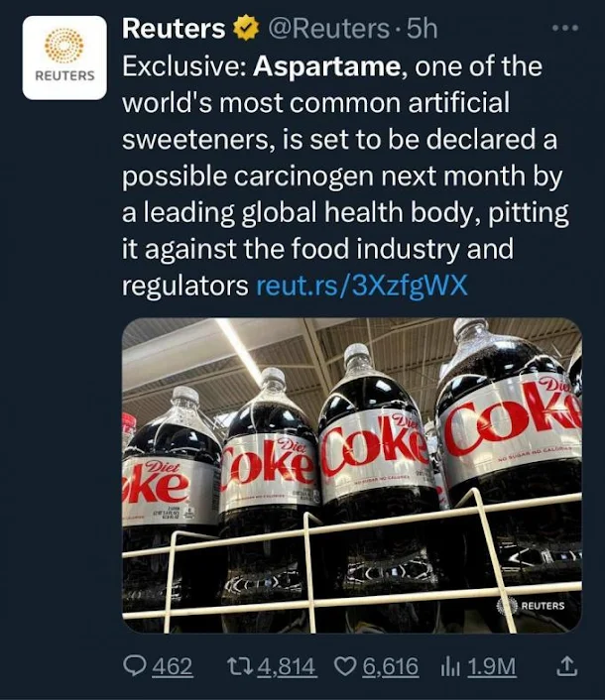Like the tweet with heart icon
605x700 pixels.
click(x=346, y=666)
